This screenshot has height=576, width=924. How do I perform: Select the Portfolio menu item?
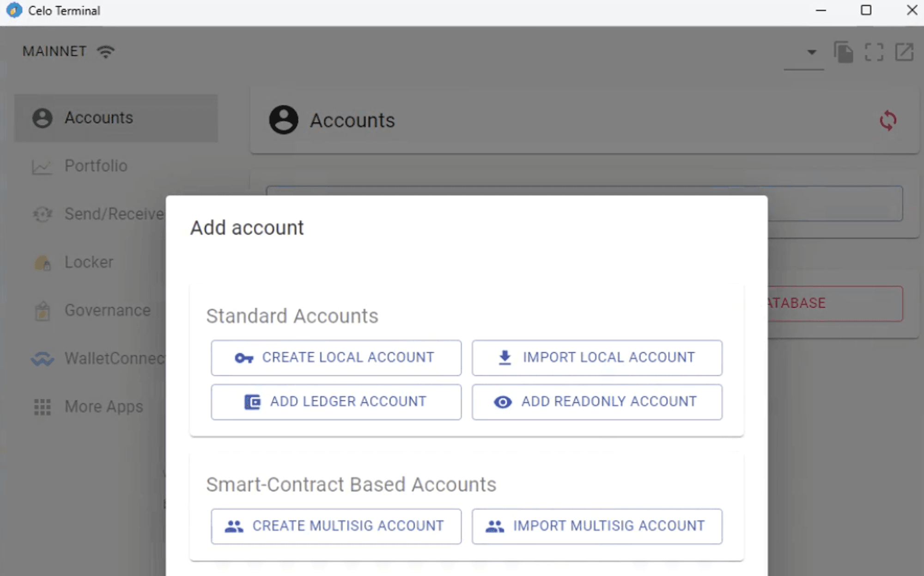click(96, 166)
